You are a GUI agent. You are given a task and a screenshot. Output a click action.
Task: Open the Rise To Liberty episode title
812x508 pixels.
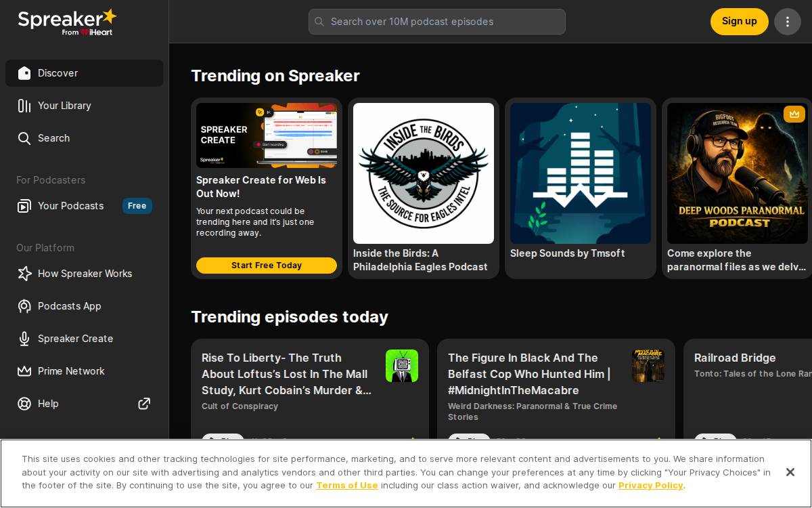[287, 374]
